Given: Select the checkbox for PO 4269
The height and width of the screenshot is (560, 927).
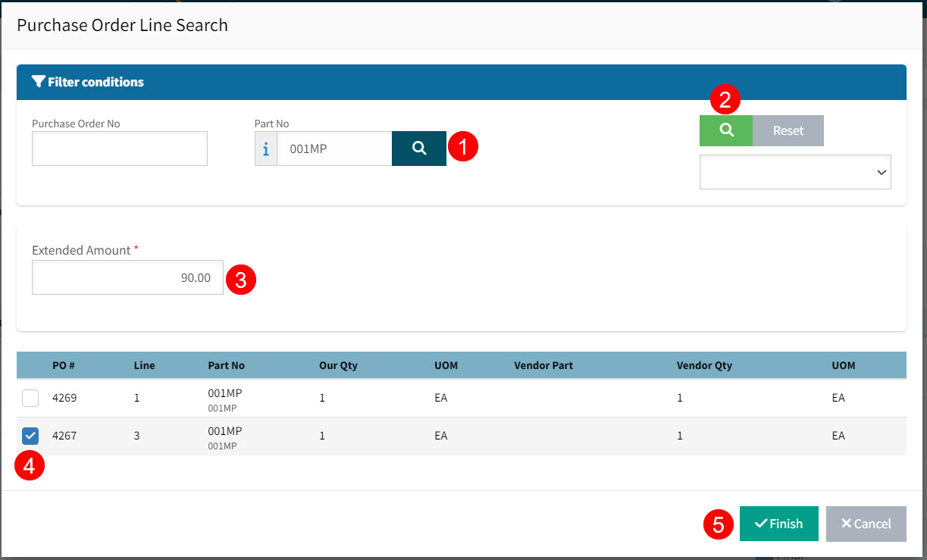Looking at the screenshot, I should point(30,398).
